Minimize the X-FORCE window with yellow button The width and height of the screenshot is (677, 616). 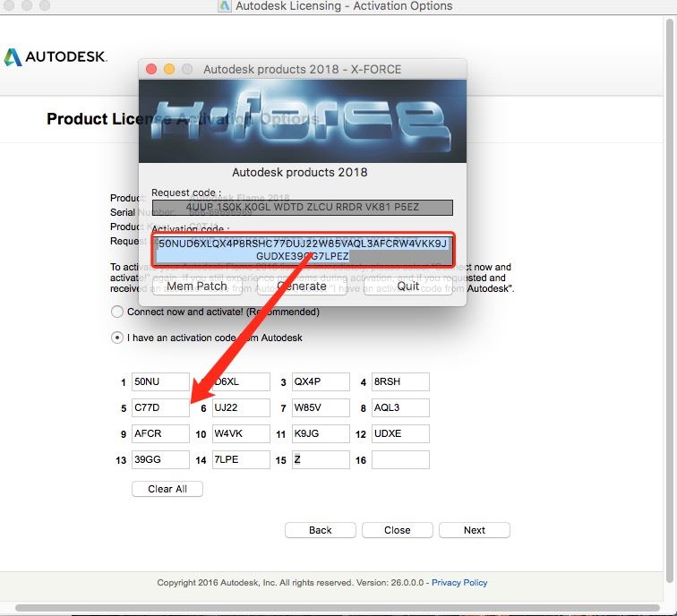click(169, 69)
